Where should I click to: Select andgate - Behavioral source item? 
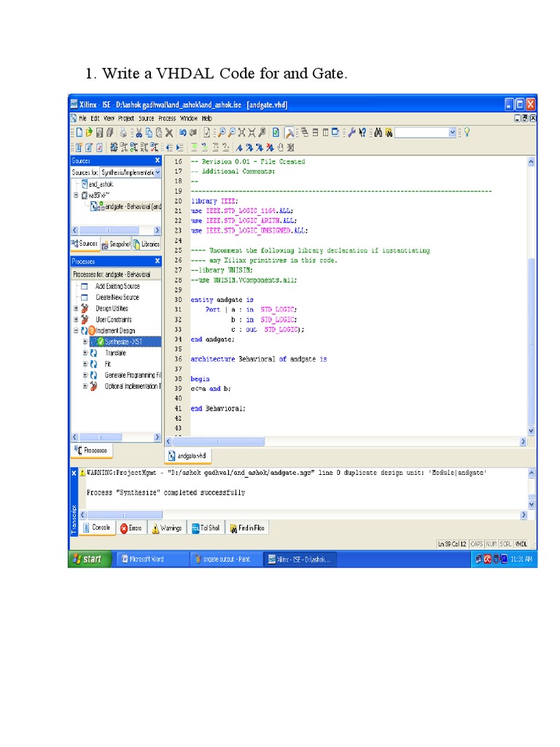click(126, 206)
